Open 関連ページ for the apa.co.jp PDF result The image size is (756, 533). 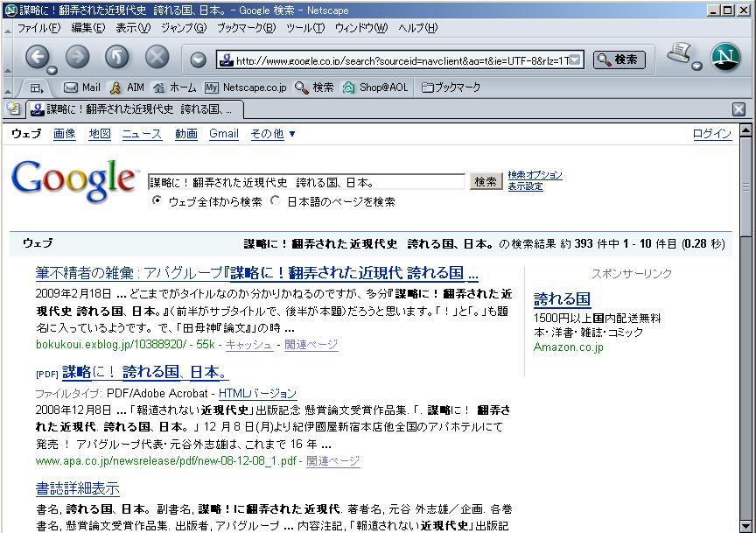click(332, 460)
